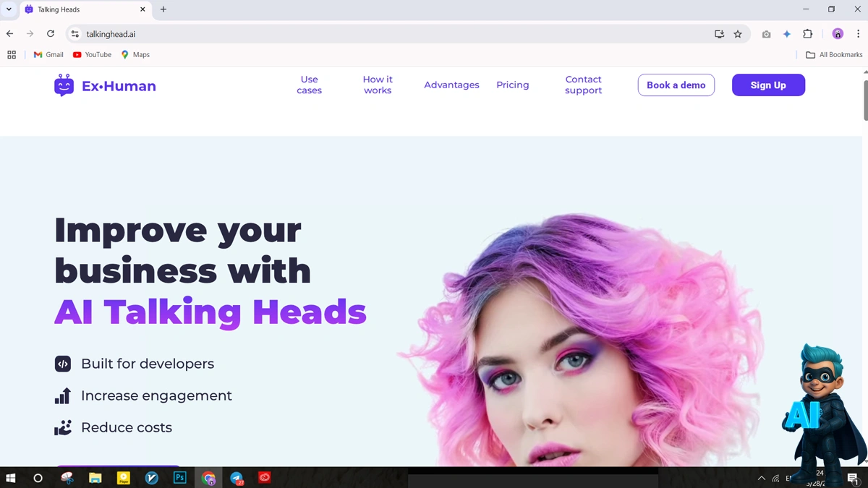
Task: Select the Talking Heads browser tab
Action: tap(85, 10)
